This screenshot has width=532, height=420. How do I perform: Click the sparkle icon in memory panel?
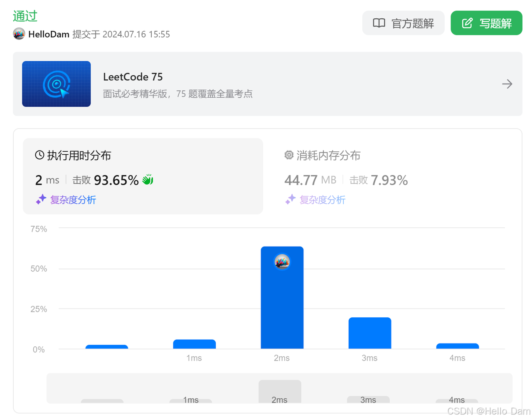click(290, 200)
